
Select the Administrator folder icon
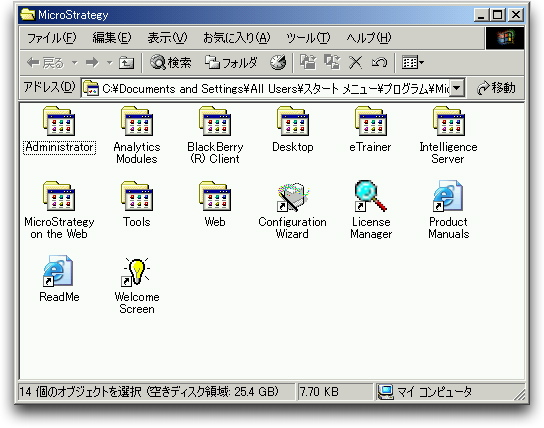coord(59,121)
